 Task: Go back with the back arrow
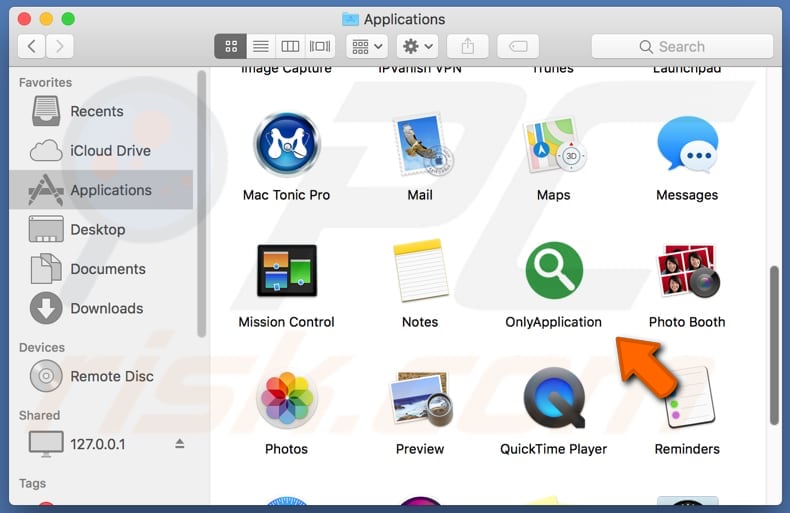pyautogui.click(x=32, y=46)
